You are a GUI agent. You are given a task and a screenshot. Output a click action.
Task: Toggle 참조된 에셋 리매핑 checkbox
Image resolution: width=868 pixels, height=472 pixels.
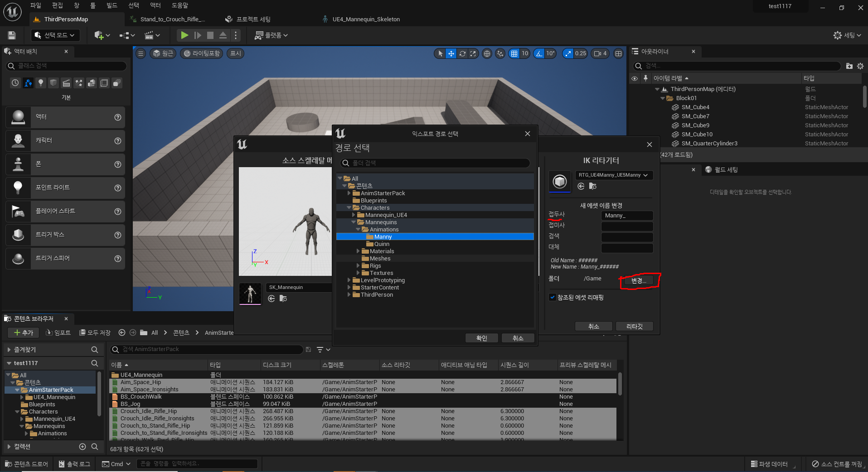552,298
